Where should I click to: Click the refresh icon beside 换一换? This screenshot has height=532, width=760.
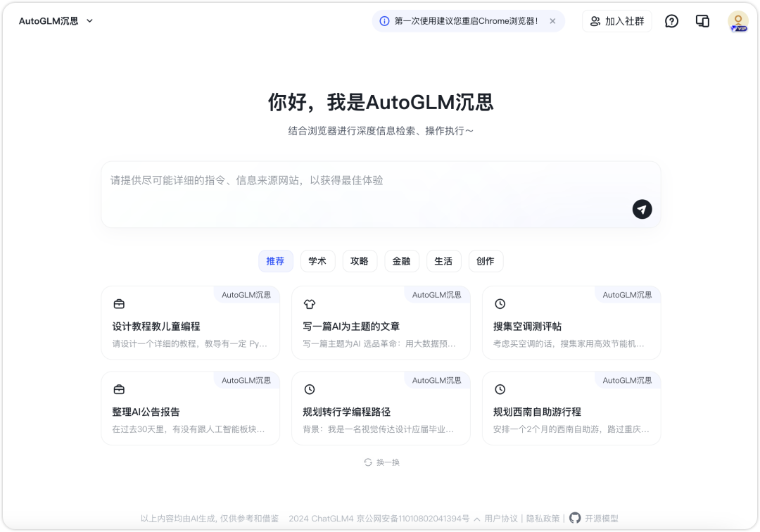[x=368, y=462]
